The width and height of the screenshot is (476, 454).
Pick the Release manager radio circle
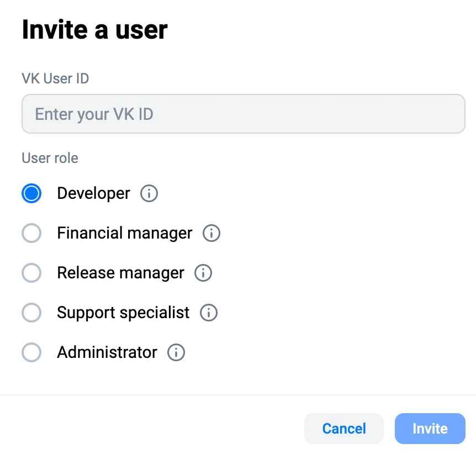click(31, 273)
